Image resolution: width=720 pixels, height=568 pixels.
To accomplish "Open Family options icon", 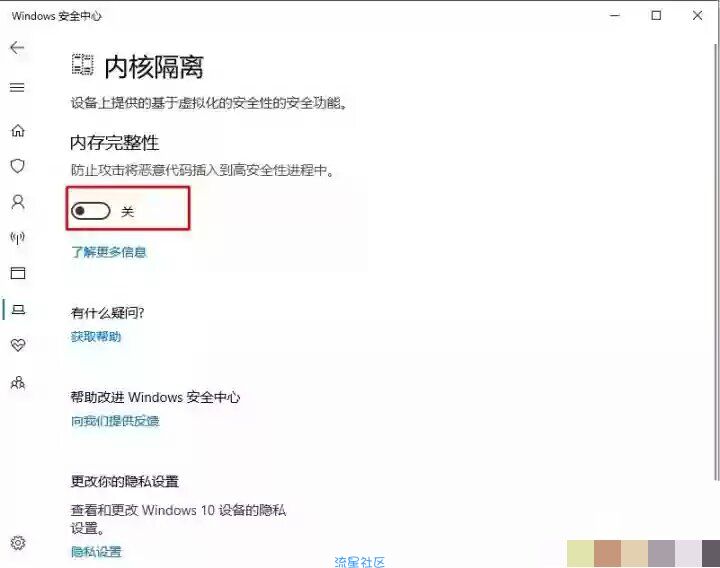I will pos(18,382).
